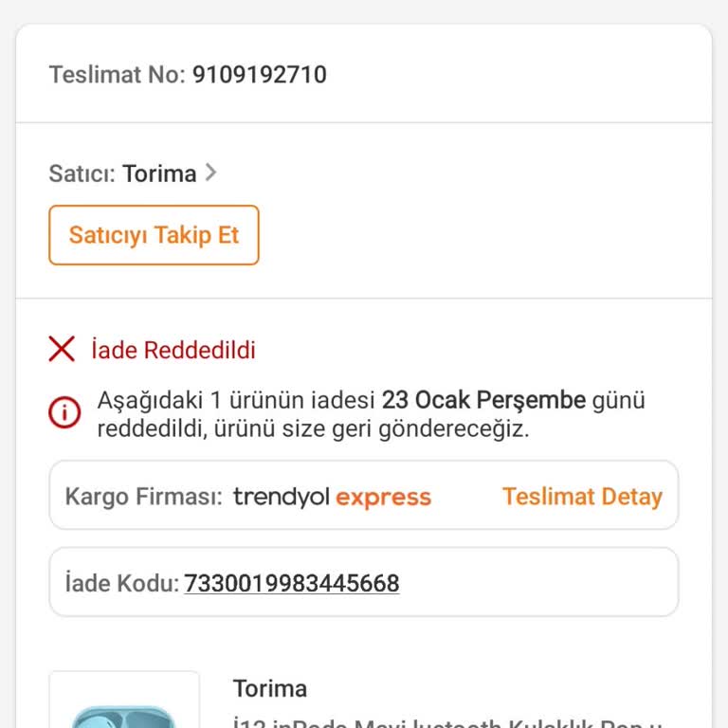Click the Teslimat No label

(x=118, y=75)
